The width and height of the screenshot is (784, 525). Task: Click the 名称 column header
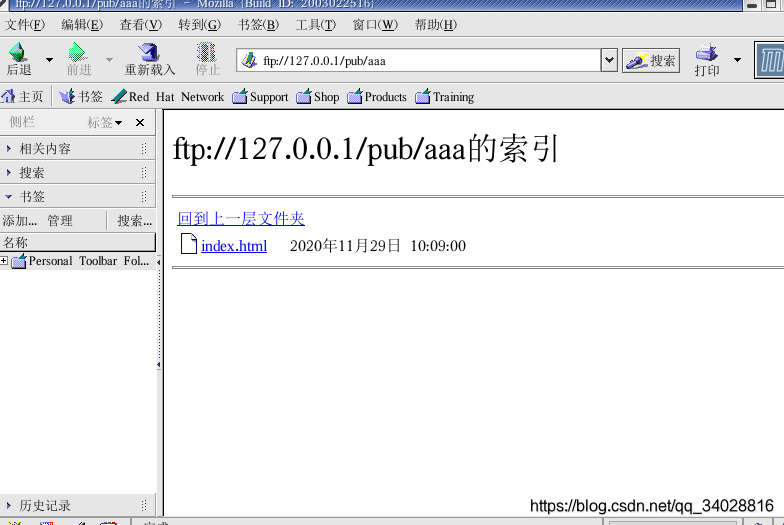[x=78, y=242]
